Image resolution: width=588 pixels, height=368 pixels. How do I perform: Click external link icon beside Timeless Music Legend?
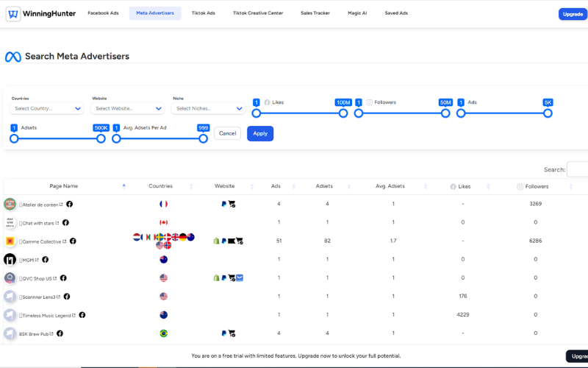coord(73,315)
